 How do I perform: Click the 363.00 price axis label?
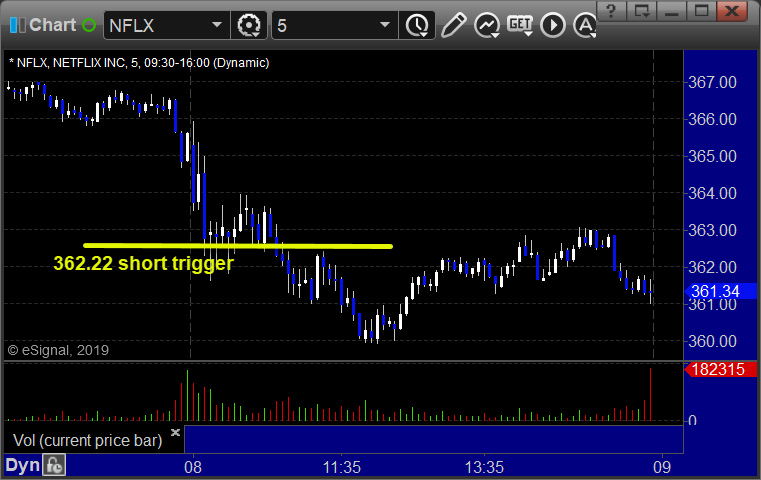coord(712,230)
